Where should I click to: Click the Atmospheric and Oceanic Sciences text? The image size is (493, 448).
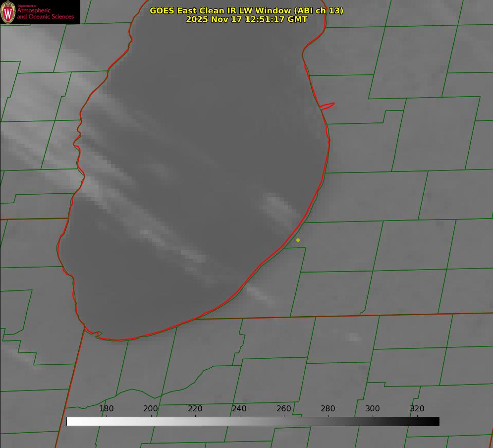coord(45,13)
